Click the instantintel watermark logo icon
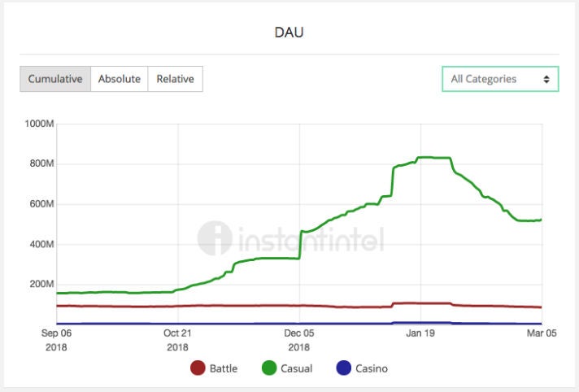 [x=214, y=237]
